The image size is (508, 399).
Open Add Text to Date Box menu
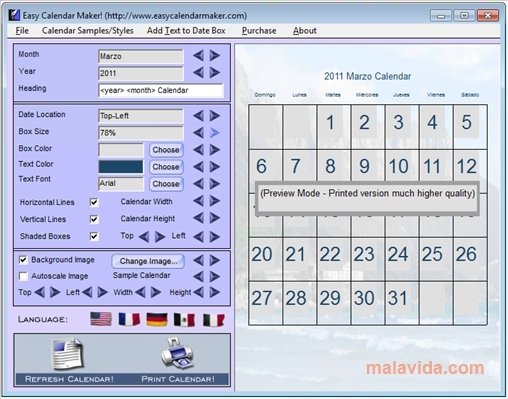coord(186,31)
